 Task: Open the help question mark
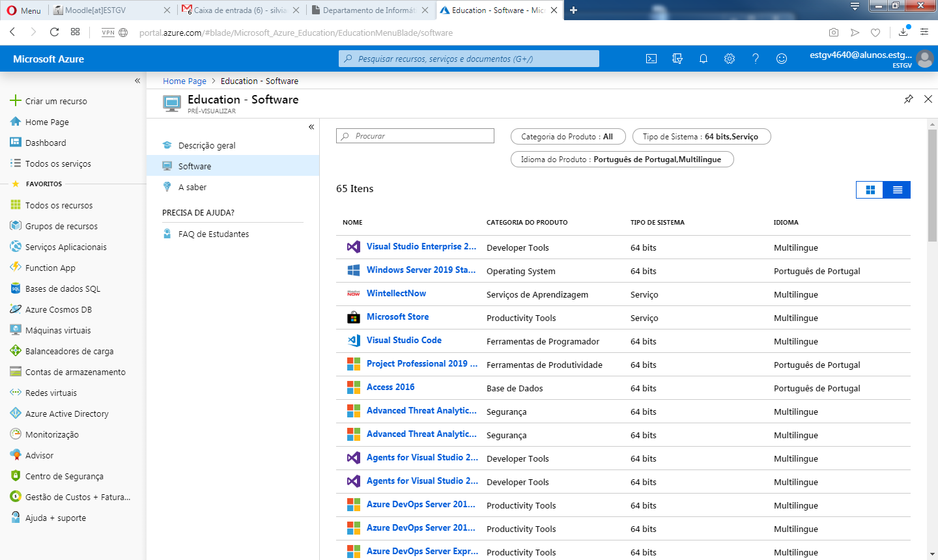coord(756,59)
